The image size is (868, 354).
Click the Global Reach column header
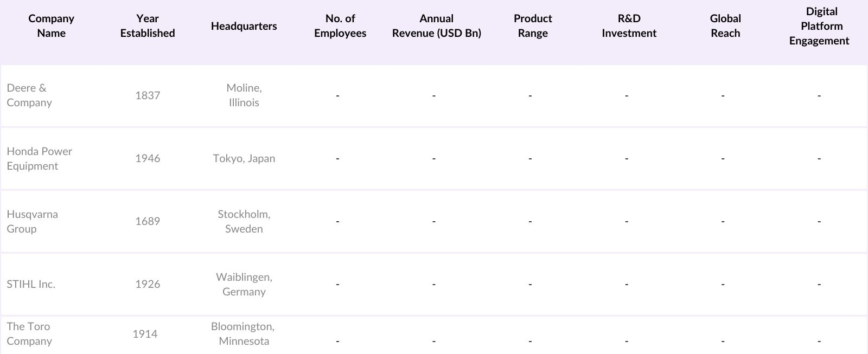[x=725, y=25]
